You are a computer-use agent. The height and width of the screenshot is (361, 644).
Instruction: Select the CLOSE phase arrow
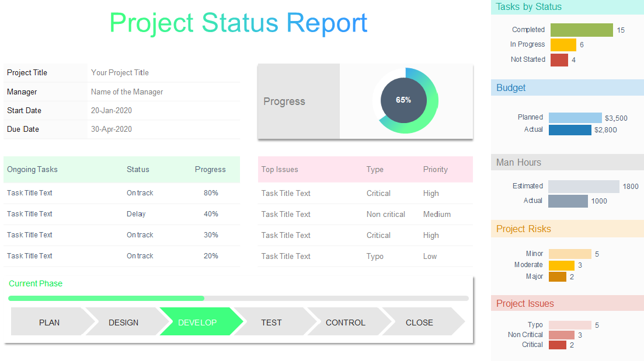click(420, 322)
